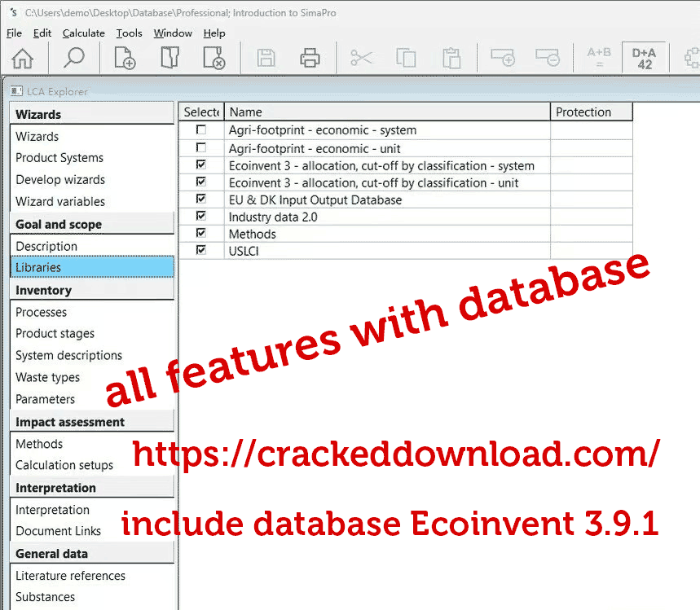Image resolution: width=700 pixels, height=610 pixels.
Task: Open the Tools menu
Action: 129,33
